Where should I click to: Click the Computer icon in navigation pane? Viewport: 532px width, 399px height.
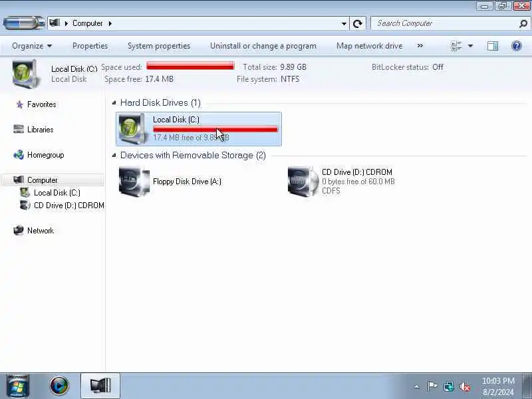click(19, 180)
